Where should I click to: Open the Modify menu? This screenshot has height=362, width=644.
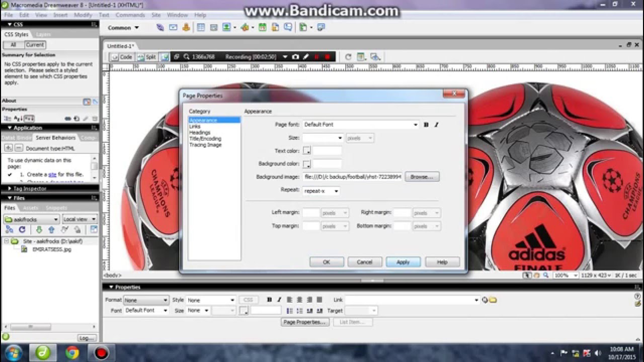[x=83, y=15]
